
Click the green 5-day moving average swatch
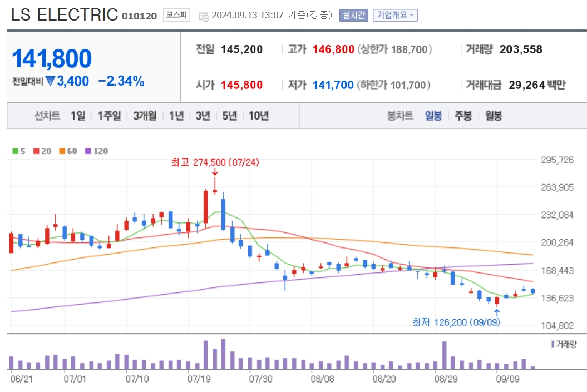pyautogui.click(x=16, y=151)
